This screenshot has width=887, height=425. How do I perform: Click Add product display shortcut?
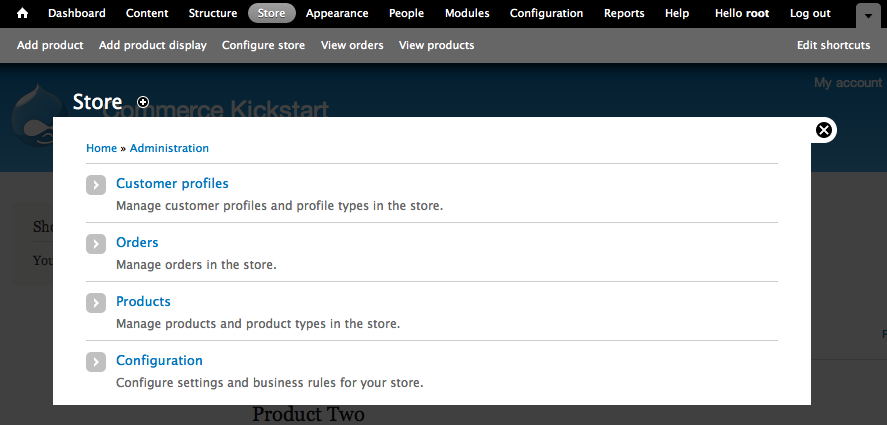pyautogui.click(x=153, y=45)
